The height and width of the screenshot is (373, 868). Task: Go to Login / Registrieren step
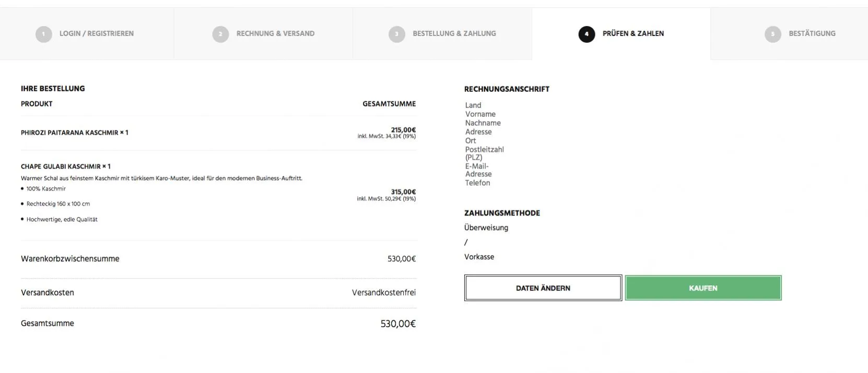coord(87,34)
